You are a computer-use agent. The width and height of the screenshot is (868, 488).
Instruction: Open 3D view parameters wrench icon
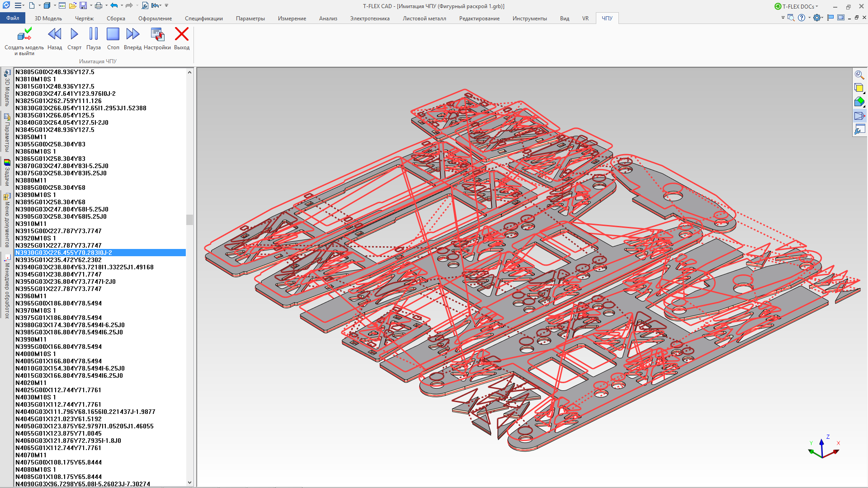pos(859,130)
